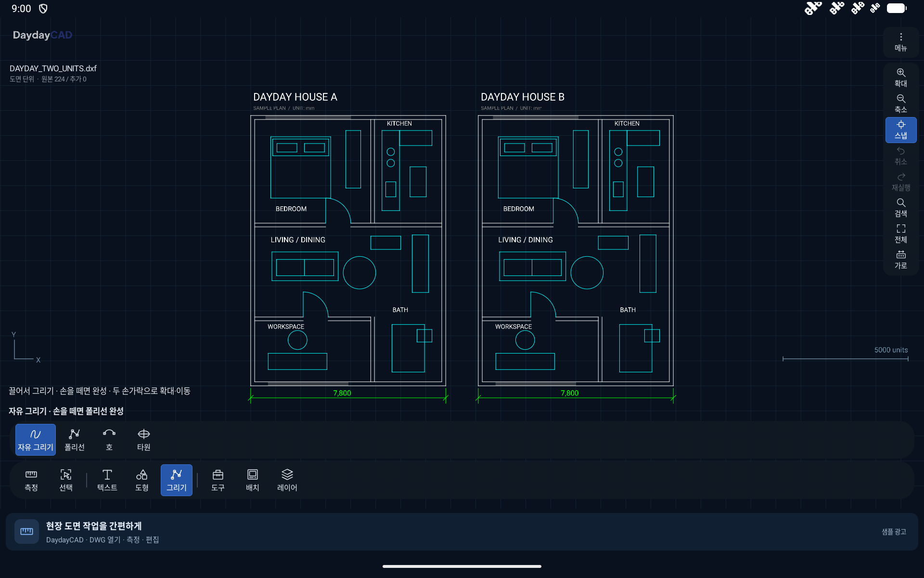Image resolution: width=924 pixels, height=578 pixels.
Task: Tap House B WORKSPACE label
Action: click(513, 327)
